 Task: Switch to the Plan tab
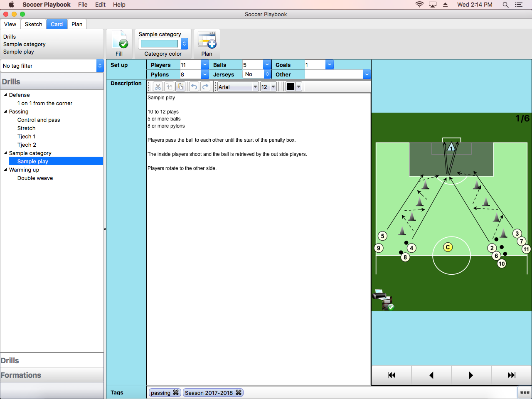point(77,24)
